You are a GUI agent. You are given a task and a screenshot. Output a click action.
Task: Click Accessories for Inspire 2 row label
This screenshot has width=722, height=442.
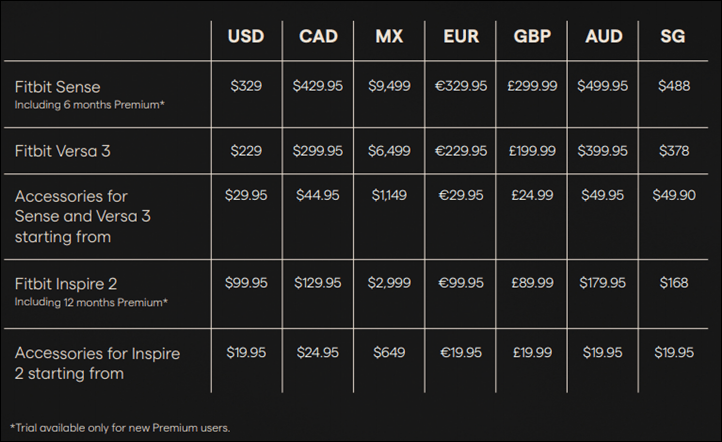click(x=97, y=363)
